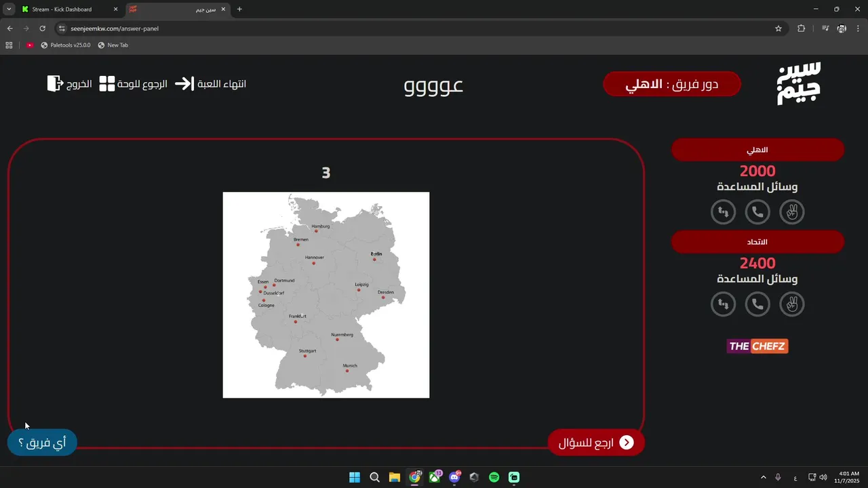Viewport: 868px width, 488px height.
Task: Click the دور فريق : الاهلي badge
Action: (672, 84)
